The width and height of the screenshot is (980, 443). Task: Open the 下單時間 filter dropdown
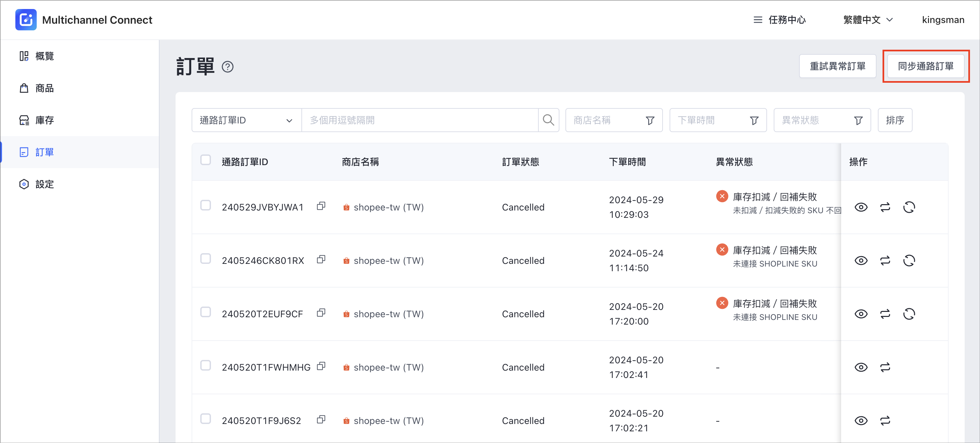pyautogui.click(x=718, y=120)
